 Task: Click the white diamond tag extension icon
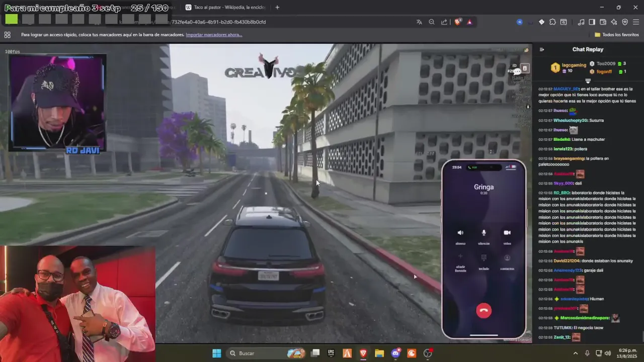click(541, 22)
